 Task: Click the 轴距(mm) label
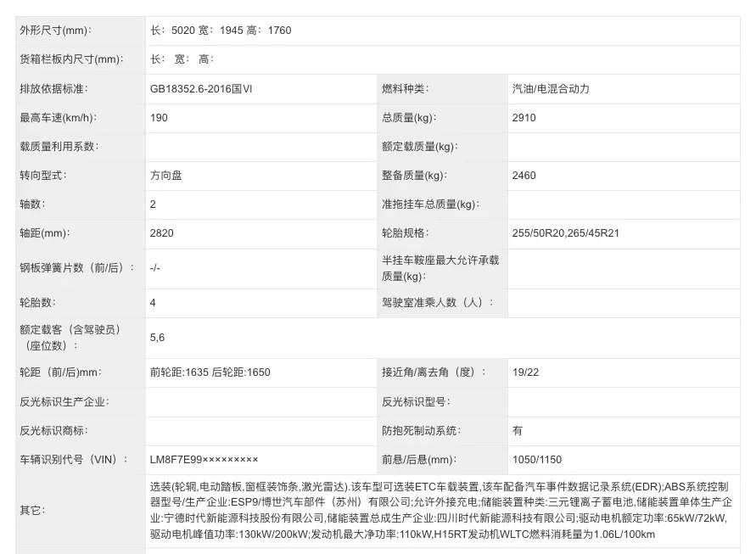[44, 233]
